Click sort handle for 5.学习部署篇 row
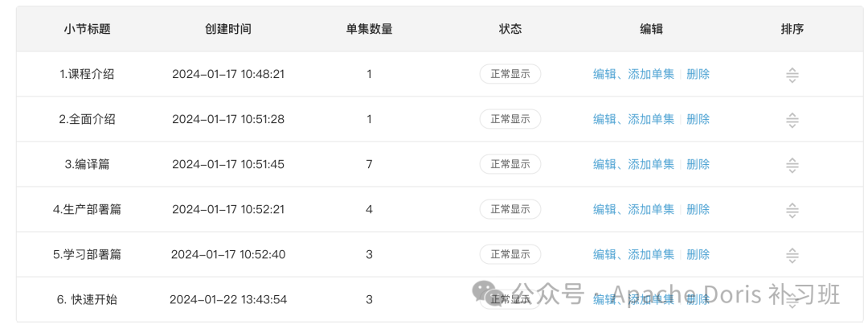The height and width of the screenshot is (329, 868). click(792, 255)
